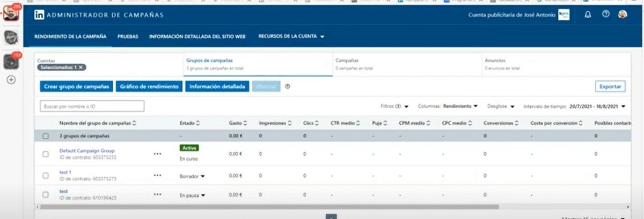Open the sidebar profile with the 153 badge

pyautogui.click(x=11, y=61)
